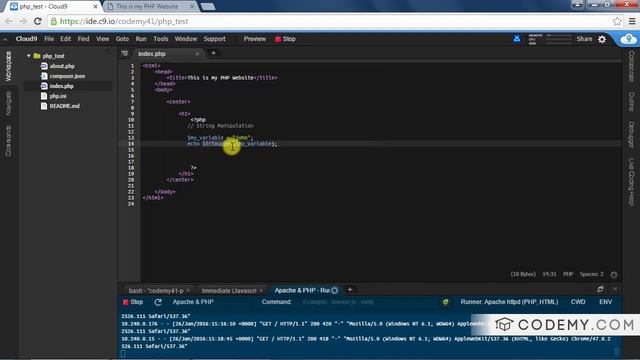Open the Debugger right panel
This screenshot has width=640, height=360.
click(631, 134)
